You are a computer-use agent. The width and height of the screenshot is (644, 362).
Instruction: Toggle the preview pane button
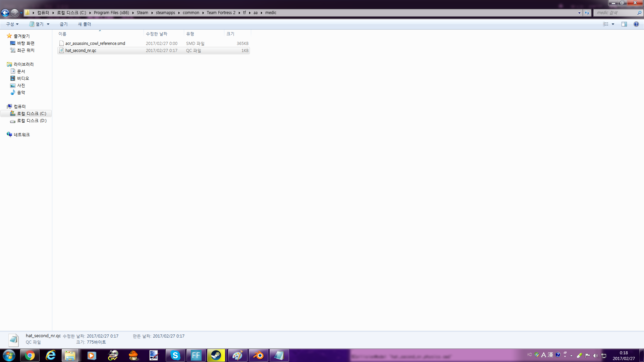(624, 24)
